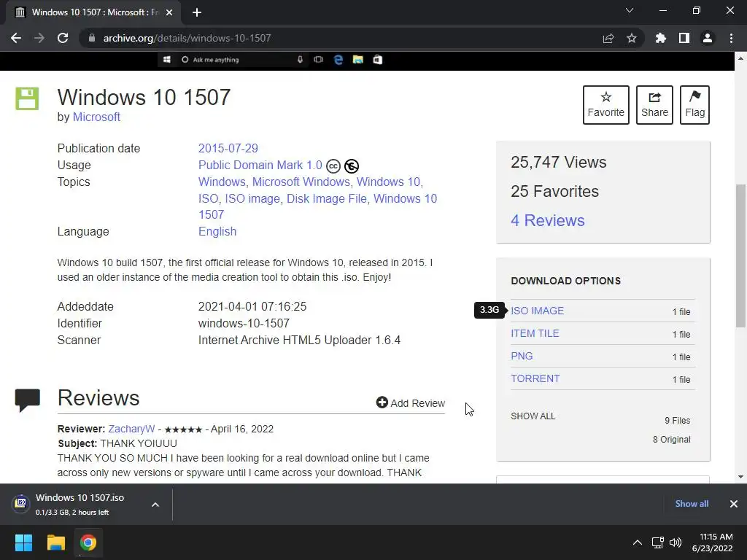Close the downloads bar
Screen dimensions: 747x560
tap(734, 504)
